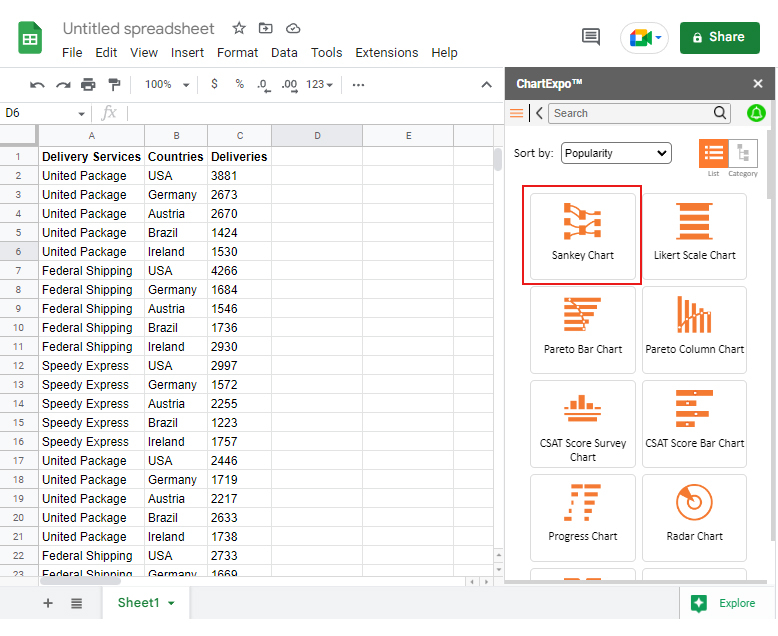This screenshot has width=778, height=636.
Task: Select the Likert Scale Chart
Action: 694,236
